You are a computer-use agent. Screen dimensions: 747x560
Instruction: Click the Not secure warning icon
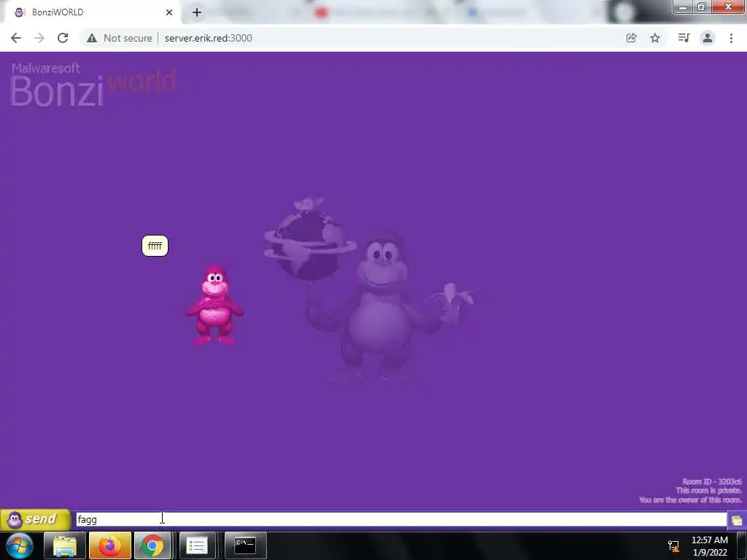92,38
